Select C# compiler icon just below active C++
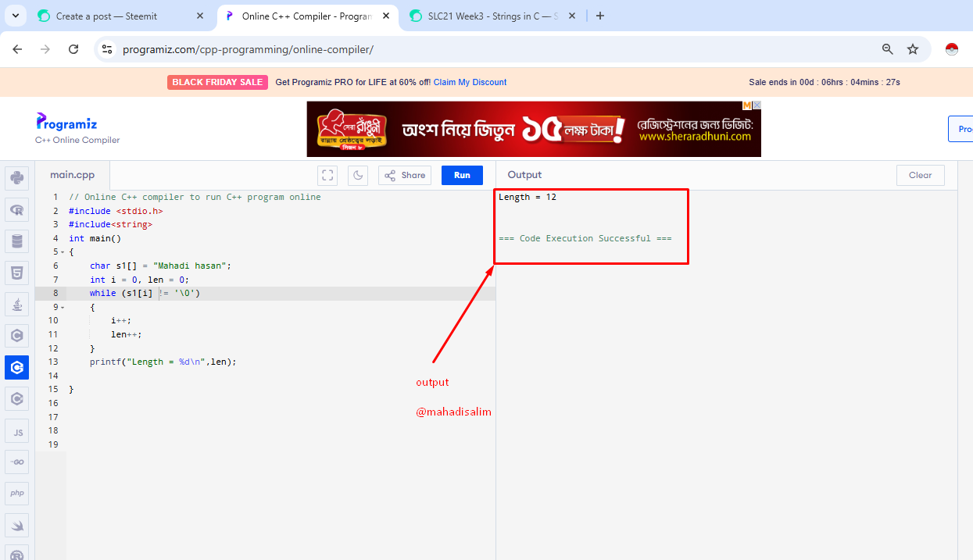The image size is (973, 560). [16, 399]
